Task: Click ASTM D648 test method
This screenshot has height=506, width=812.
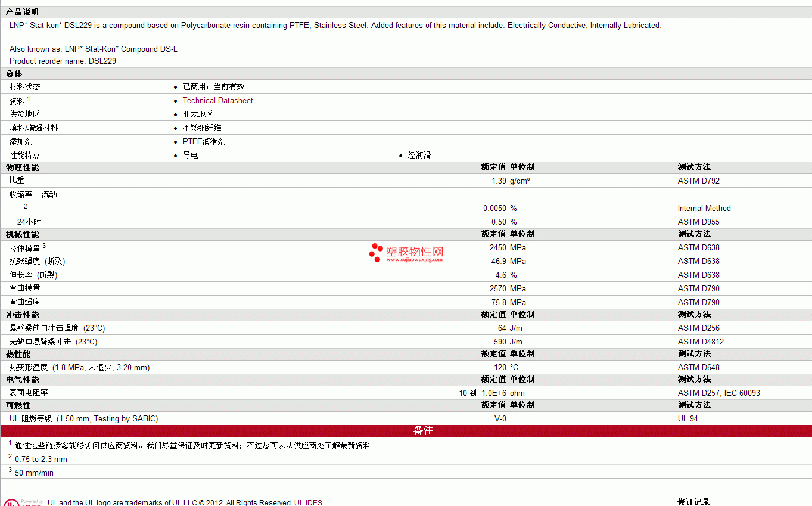Action: pos(699,368)
